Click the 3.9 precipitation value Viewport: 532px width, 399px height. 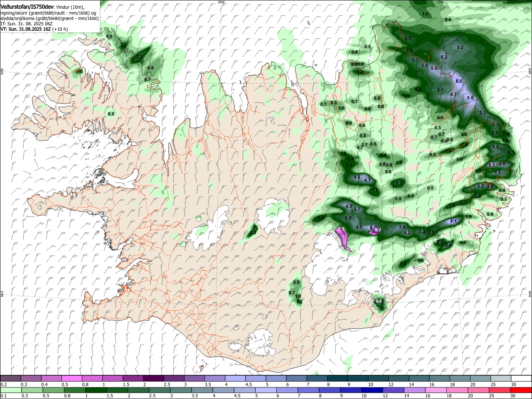(x=402, y=227)
